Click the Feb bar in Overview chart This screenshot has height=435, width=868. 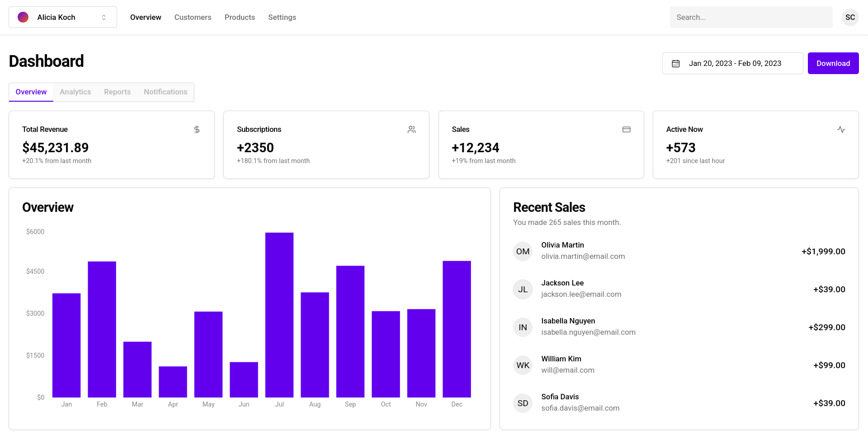[102, 329]
